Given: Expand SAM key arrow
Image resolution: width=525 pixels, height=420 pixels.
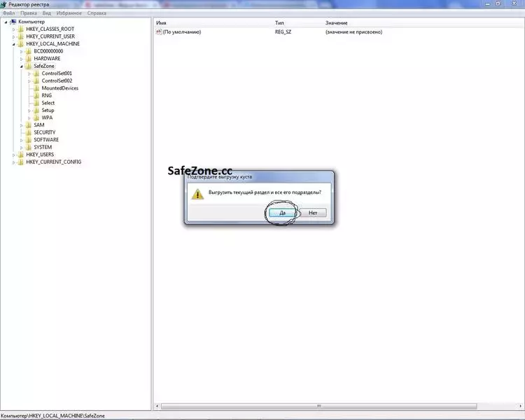Looking at the screenshot, I should tap(22, 125).
